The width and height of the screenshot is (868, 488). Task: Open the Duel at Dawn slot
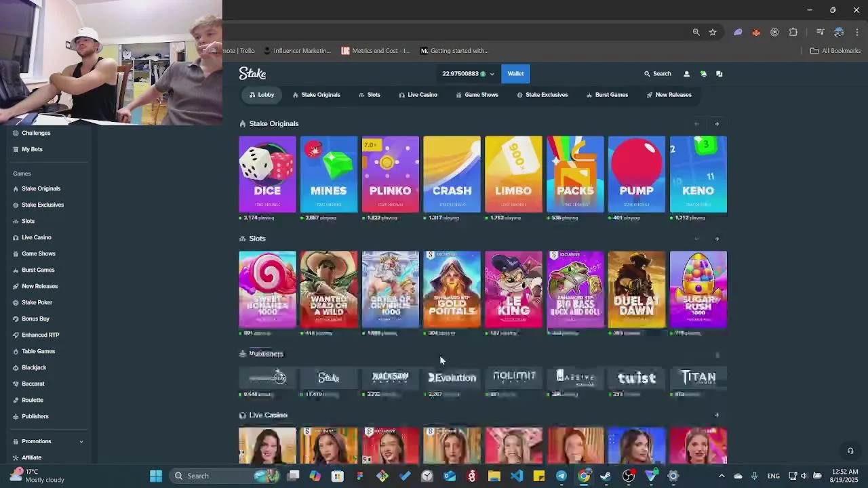point(637,289)
